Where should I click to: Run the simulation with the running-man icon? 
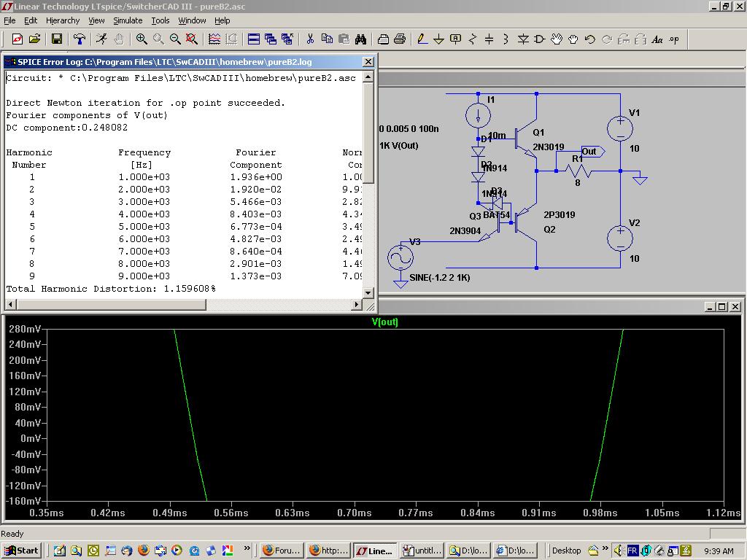[101, 39]
